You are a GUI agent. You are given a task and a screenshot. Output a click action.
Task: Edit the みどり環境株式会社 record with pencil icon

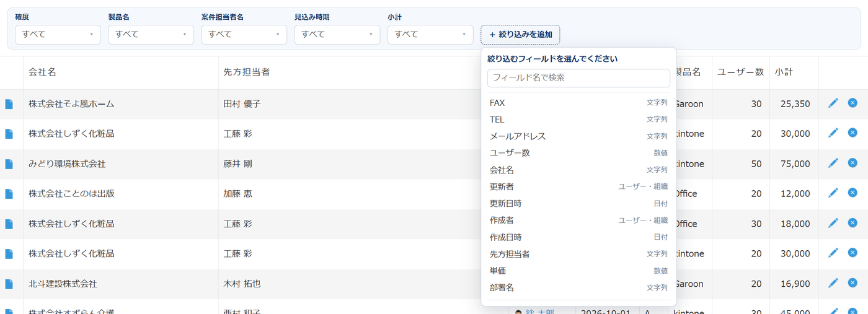pos(833,163)
